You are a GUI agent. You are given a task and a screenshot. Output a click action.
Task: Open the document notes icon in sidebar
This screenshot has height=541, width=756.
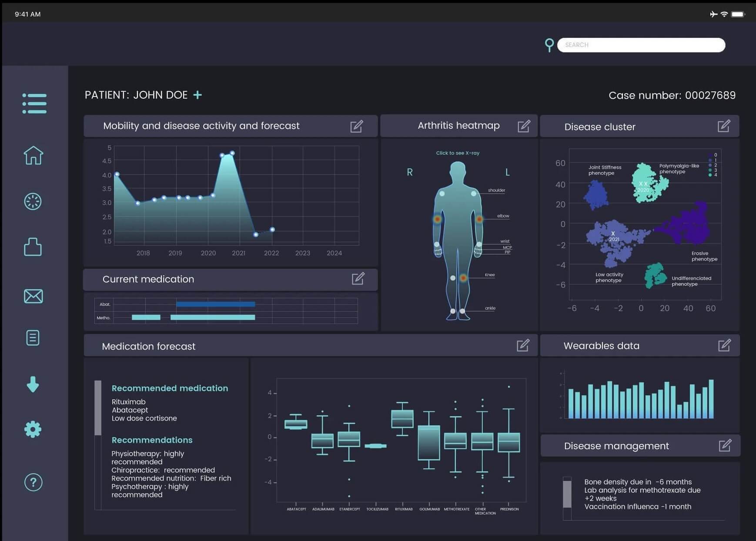[33, 338]
